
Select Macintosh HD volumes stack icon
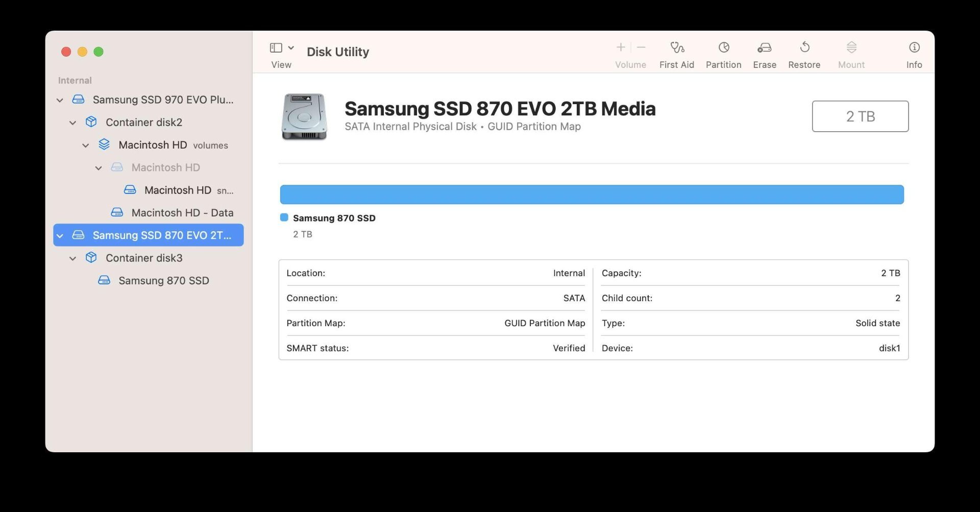[104, 144]
